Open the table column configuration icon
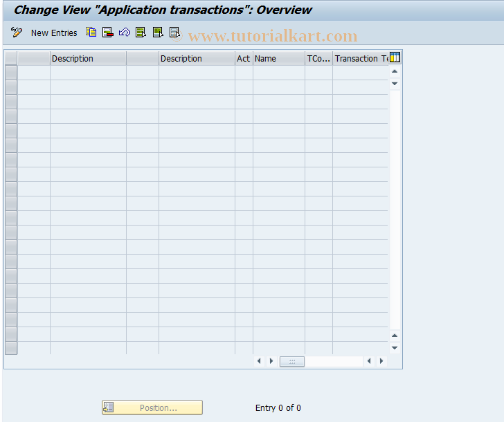The height and width of the screenshot is (422, 504). (x=395, y=57)
